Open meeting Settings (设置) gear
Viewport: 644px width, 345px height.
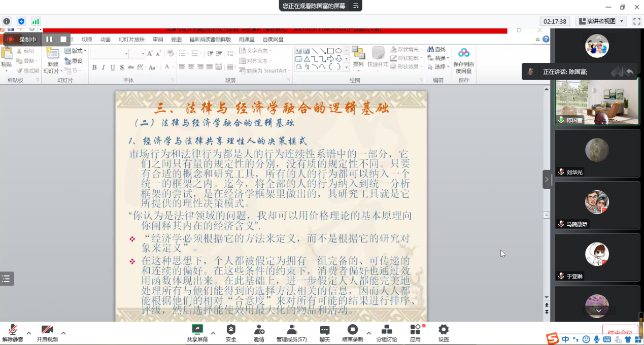[x=444, y=332]
